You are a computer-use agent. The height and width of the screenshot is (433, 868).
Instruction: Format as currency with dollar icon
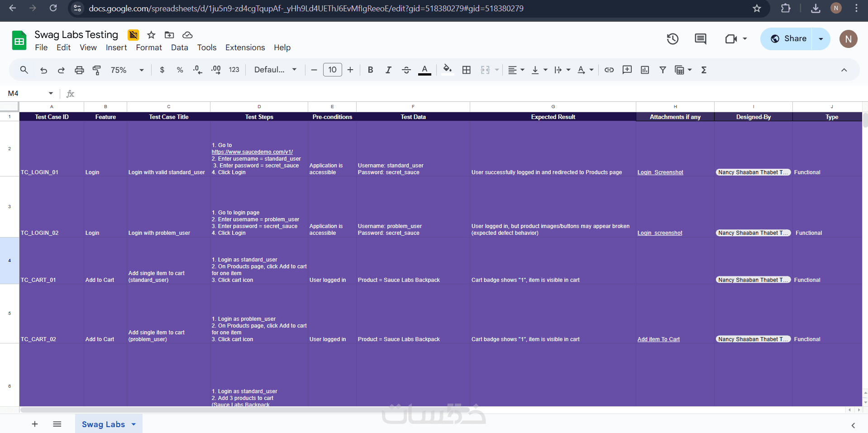point(162,70)
